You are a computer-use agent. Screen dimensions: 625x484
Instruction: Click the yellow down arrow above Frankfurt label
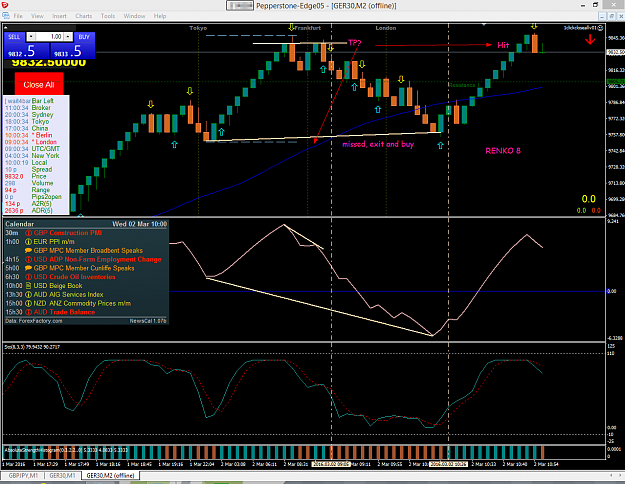(292, 28)
